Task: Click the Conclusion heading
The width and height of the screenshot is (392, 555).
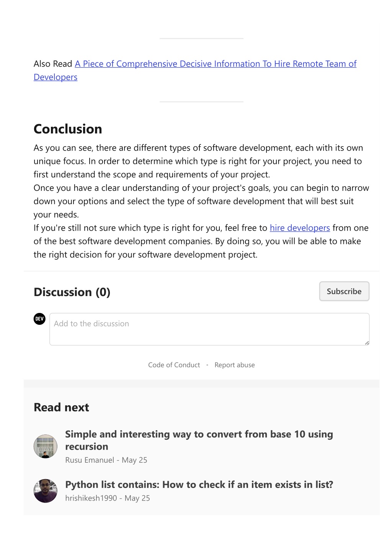Action: (x=68, y=129)
